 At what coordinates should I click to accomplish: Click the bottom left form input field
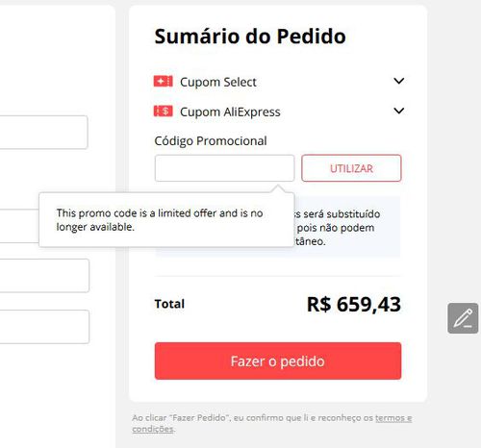pyautogui.click(x=44, y=327)
